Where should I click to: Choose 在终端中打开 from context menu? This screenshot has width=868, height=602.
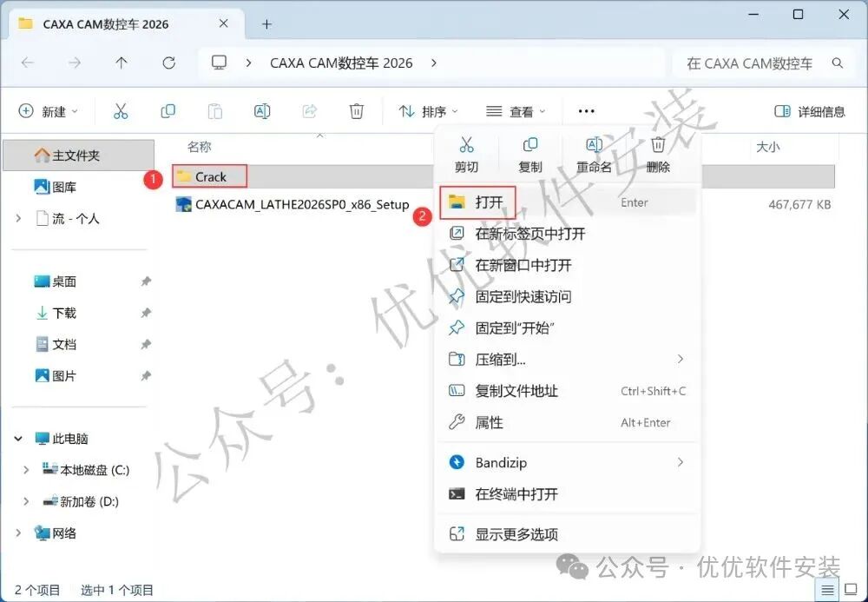tap(567, 494)
